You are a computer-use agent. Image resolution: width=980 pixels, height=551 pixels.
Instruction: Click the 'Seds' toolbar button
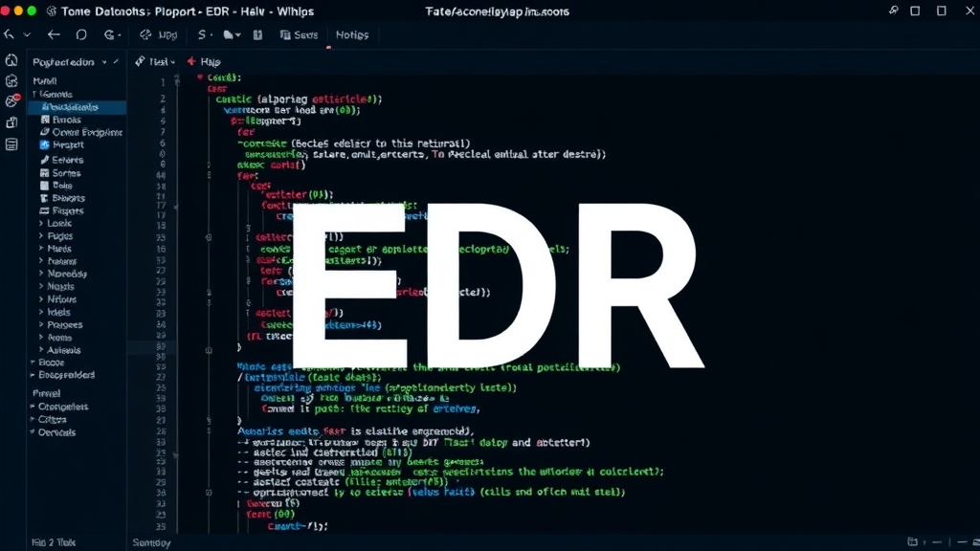coord(299,35)
